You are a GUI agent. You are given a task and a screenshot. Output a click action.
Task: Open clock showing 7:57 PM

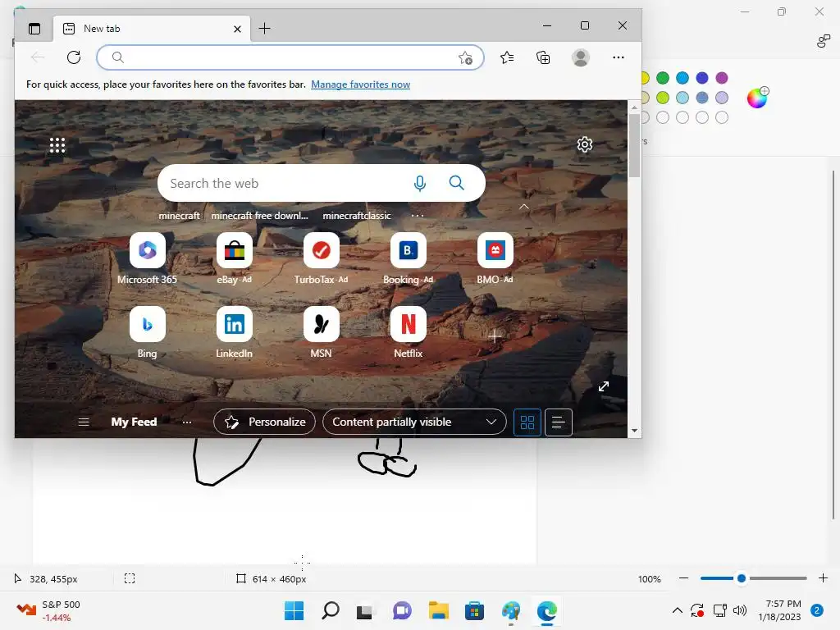coord(780,610)
